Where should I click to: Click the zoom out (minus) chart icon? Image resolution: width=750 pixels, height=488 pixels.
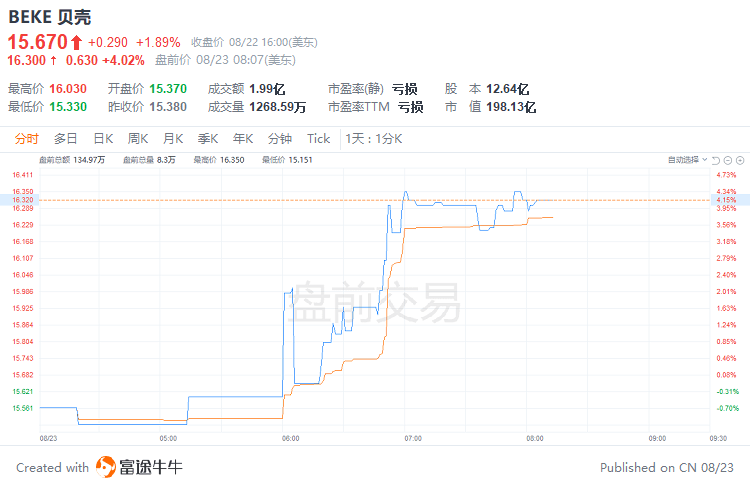click(728, 160)
